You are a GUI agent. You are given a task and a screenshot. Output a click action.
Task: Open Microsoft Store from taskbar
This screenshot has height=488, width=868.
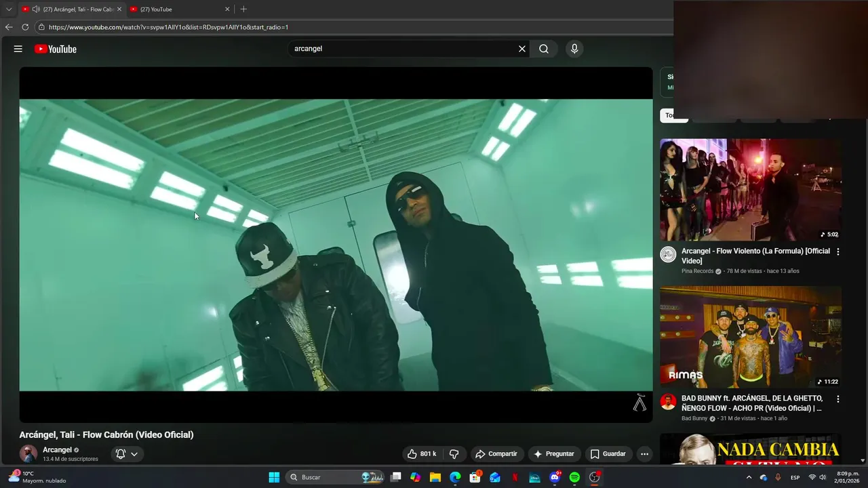tap(475, 477)
